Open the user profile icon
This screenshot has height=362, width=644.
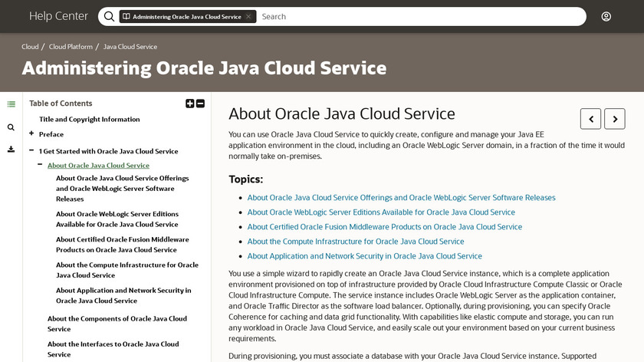click(606, 16)
